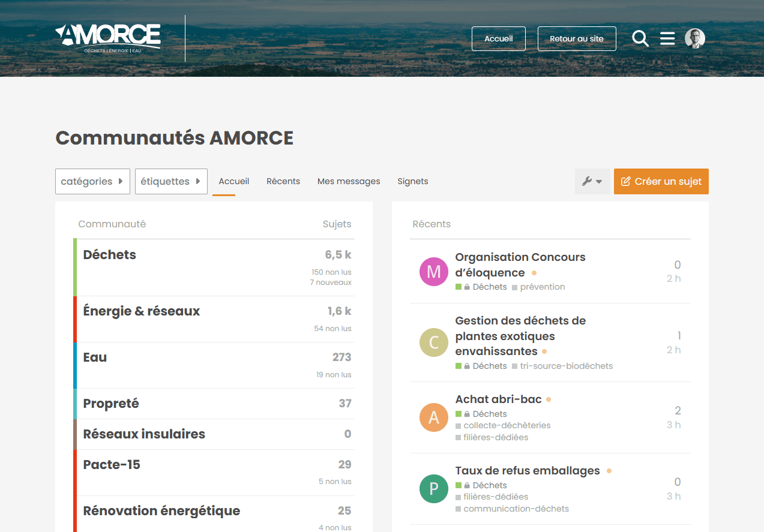Click the AMORCE logo
The height and width of the screenshot is (532, 764).
pyautogui.click(x=108, y=38)
